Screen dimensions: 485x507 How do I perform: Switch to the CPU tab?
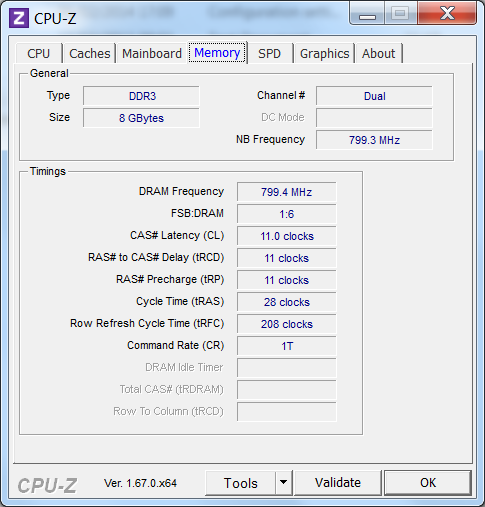(38, 53)
